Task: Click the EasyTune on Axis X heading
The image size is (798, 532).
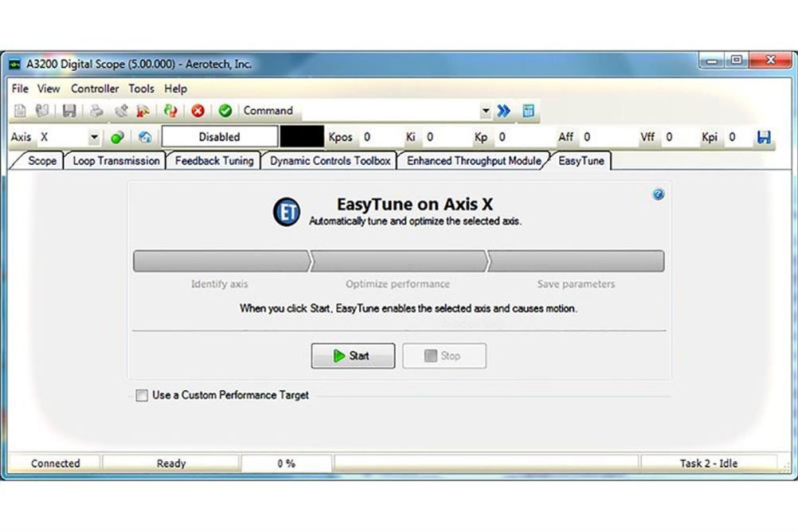Action: click(x=415, y=204)
